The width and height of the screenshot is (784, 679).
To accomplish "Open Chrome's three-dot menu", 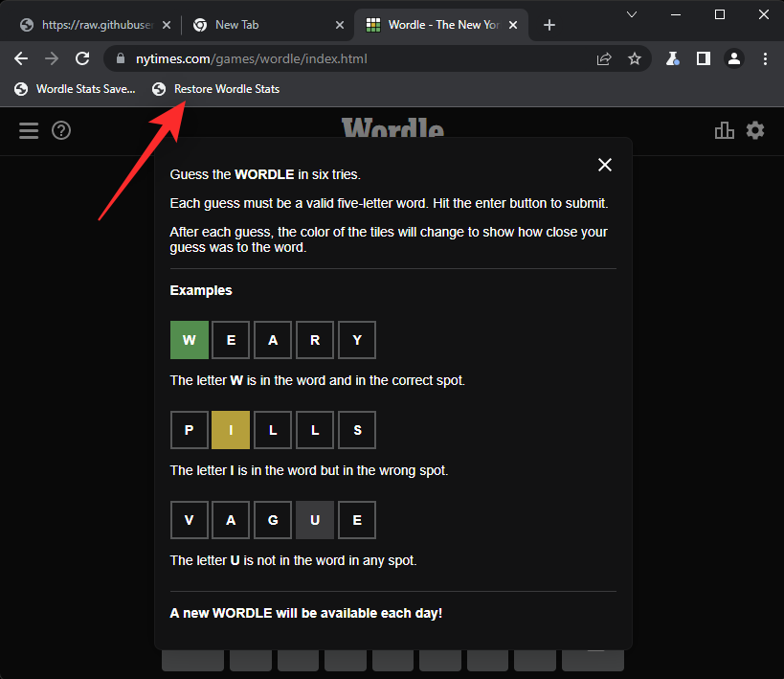I will coord(765,59).
